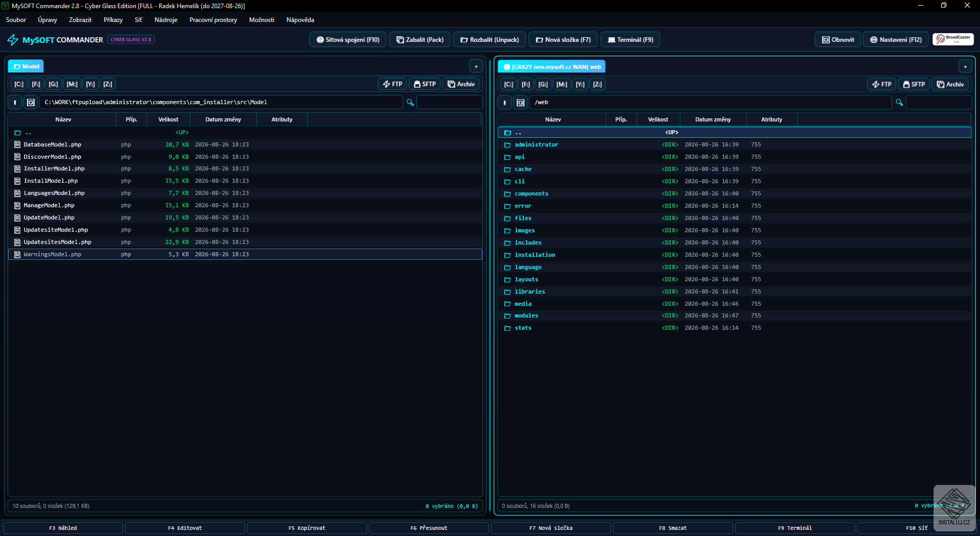The height and width of the screenshot is (536, 980).
Task: Add a new tab in right panel
Action: (x=965, y=67)
